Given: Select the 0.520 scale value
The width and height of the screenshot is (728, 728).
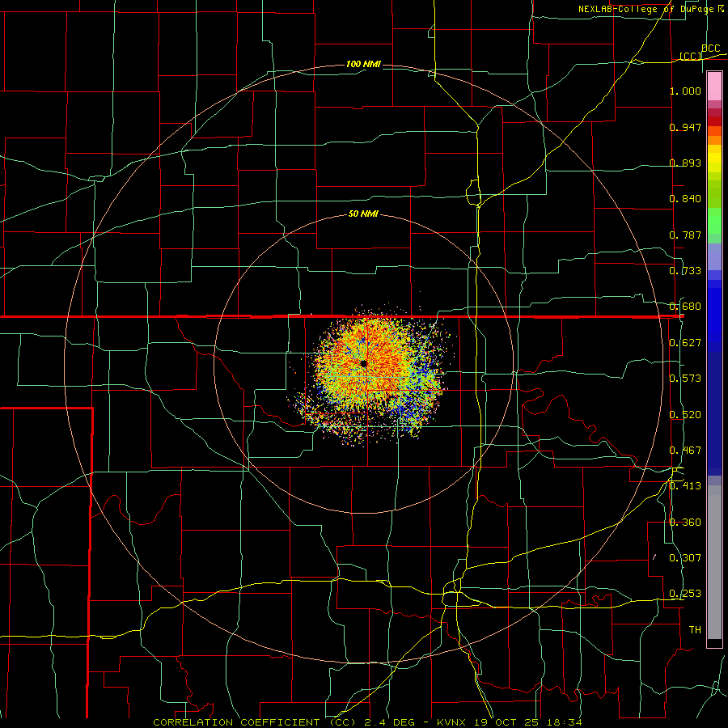Looking at the screenshot, I should (685, 415).
